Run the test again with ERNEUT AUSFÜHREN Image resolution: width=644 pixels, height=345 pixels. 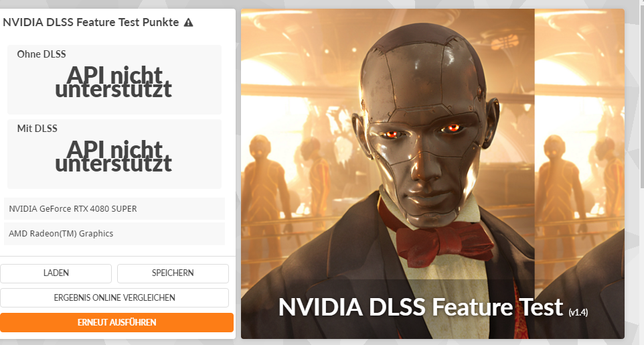click(x=116, y=322)
